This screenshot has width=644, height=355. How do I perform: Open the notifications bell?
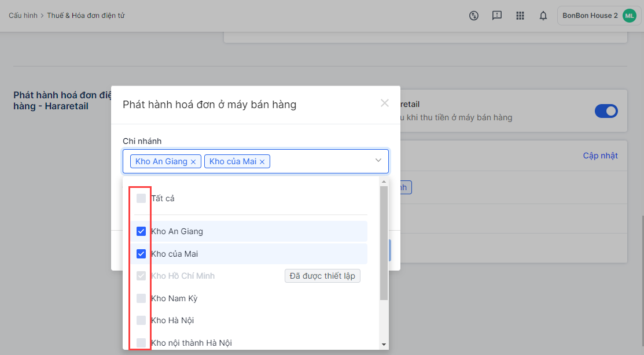pos(543,16)
